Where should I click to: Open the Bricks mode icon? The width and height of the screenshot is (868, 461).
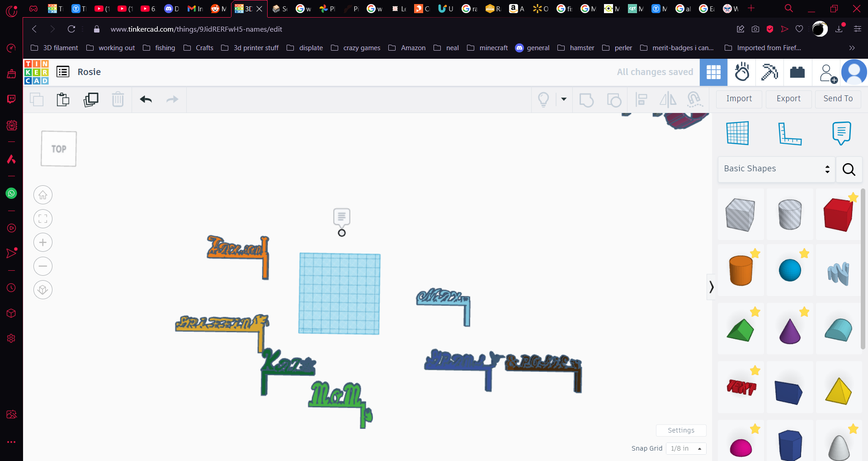797,72
